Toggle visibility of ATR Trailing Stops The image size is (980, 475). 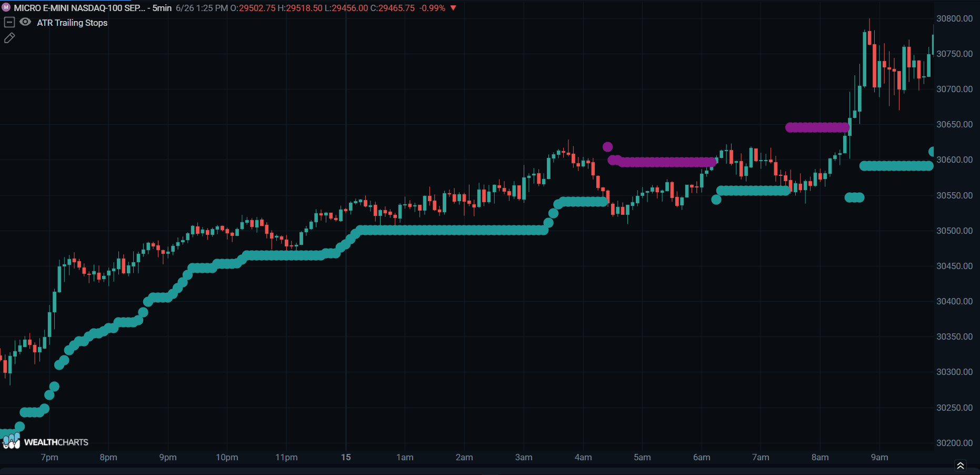tap(25, 22)
